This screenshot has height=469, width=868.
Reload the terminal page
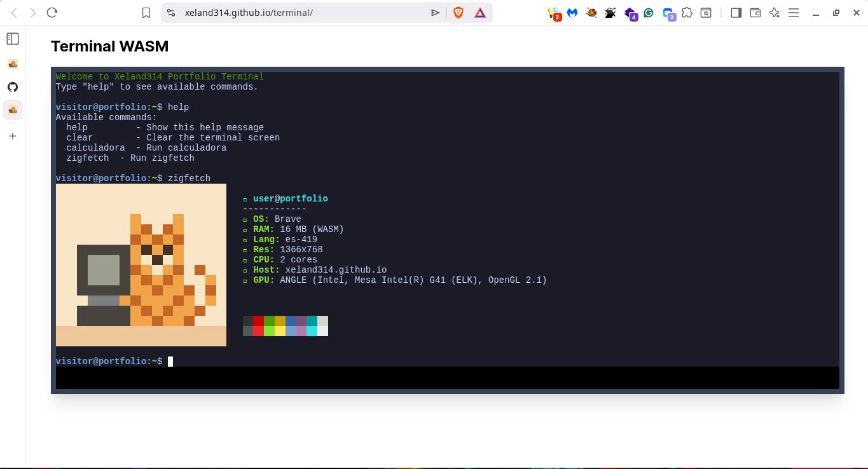point(52,12)
